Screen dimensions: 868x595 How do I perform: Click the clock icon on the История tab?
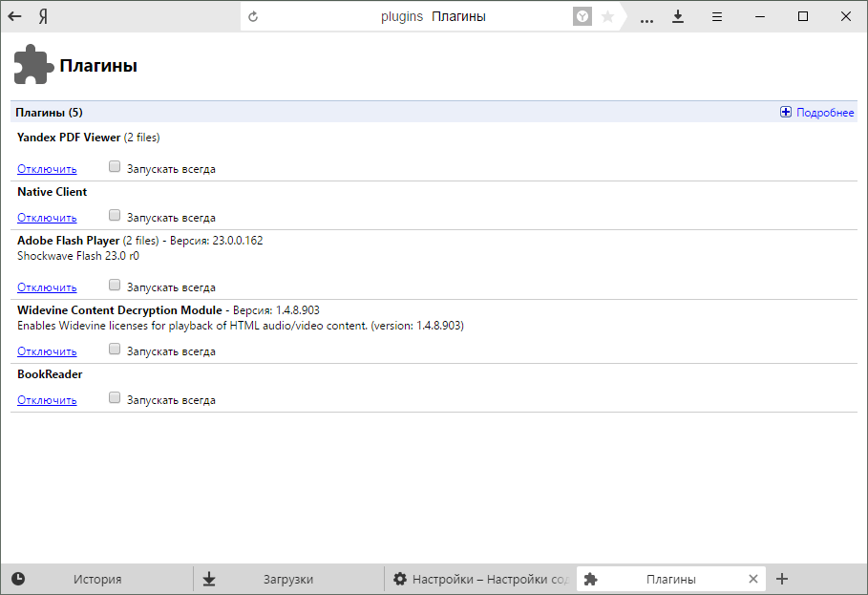click(x=18, y=579)
